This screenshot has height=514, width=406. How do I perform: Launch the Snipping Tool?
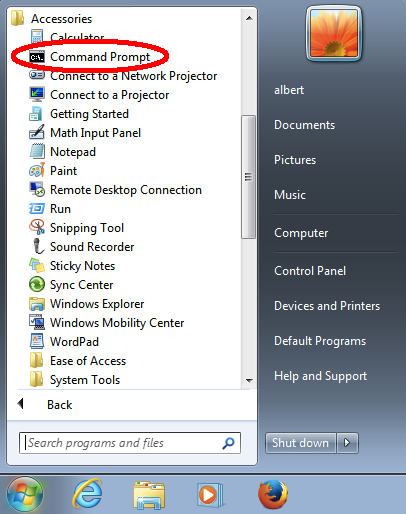pyautogui.click(x=77, y=228)
